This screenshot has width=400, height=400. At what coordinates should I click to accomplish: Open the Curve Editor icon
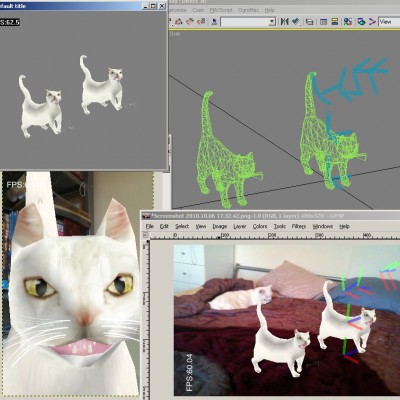[323, 22]
